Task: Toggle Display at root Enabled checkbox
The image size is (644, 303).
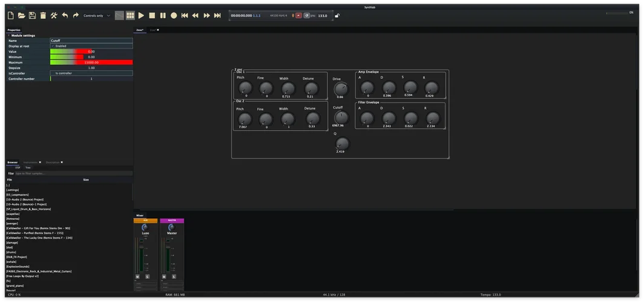Action: click(x=53, y=46)
